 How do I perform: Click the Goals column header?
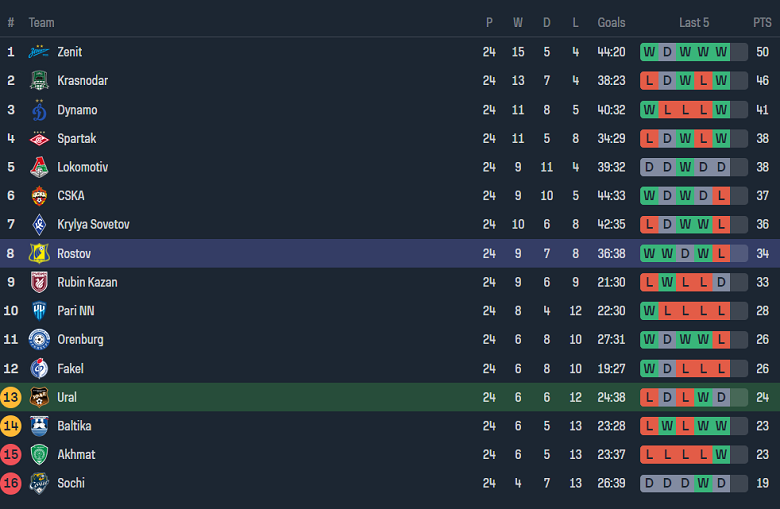[x=611, y=23]
